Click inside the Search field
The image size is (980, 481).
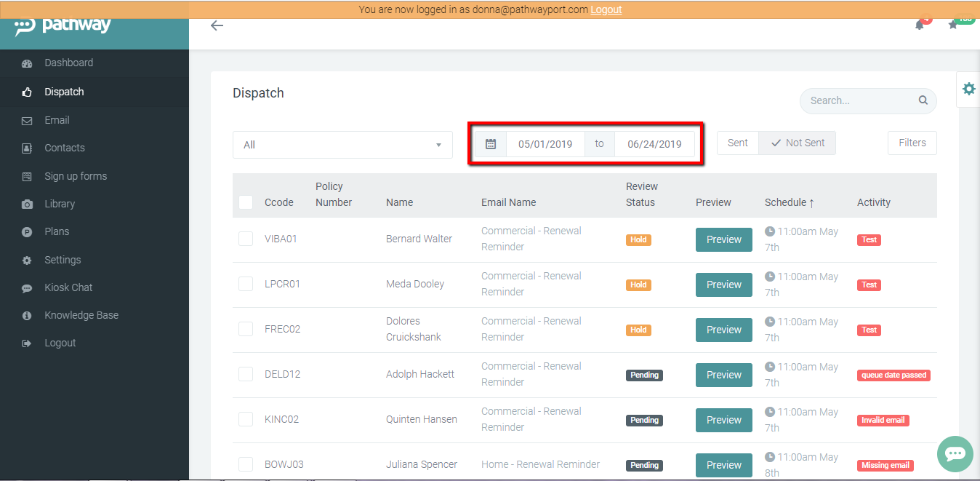(x=858, y=100)
